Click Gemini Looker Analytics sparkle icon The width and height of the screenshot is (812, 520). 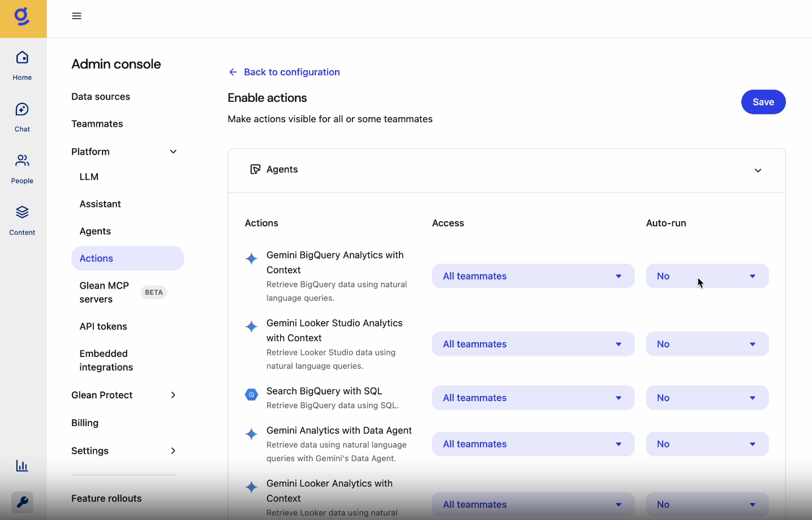[x=251, y=487]
